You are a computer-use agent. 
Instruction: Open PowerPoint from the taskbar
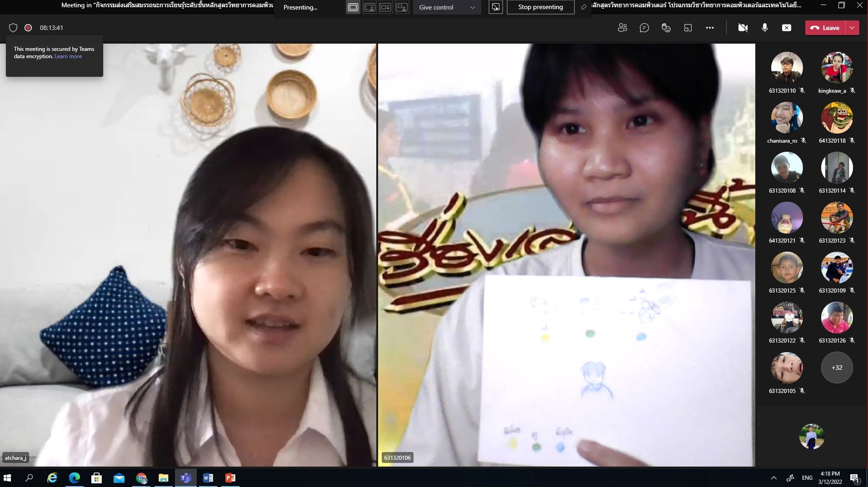[x=230, y=478]
